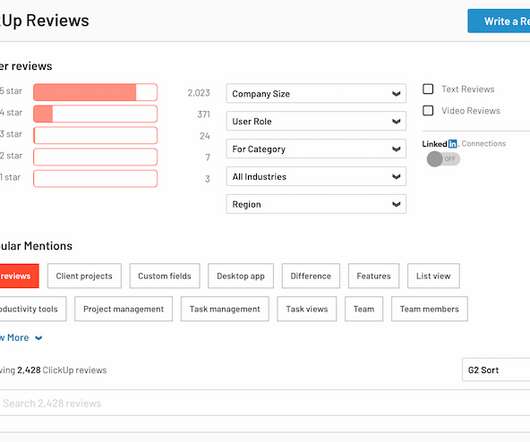Click the 5 star label
The image size is (530, 442).
[x=11, y=91]
